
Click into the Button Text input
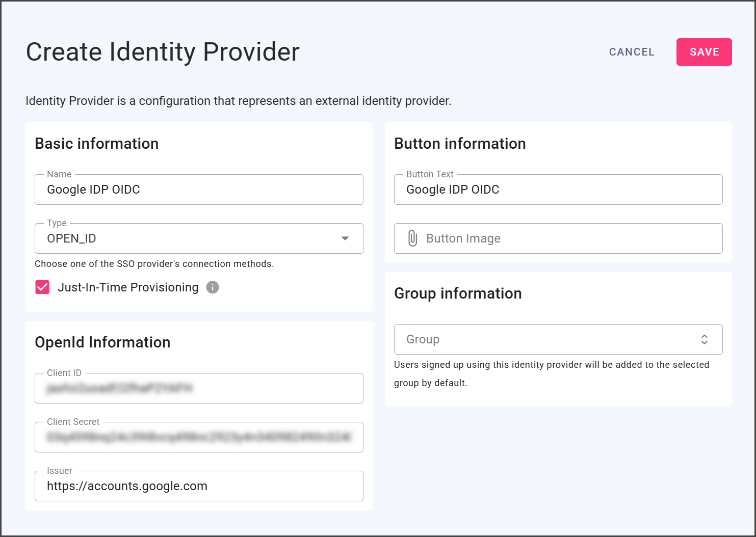click(x=558, y=190)
